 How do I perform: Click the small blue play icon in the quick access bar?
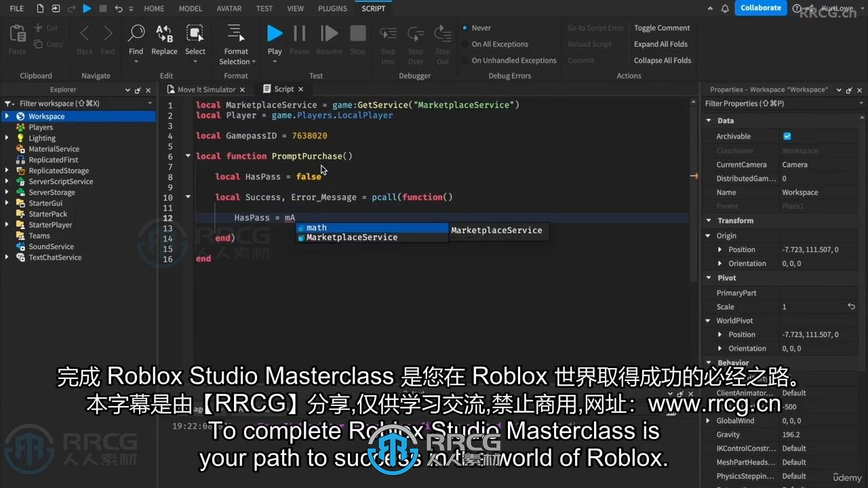tap(87, 8)
